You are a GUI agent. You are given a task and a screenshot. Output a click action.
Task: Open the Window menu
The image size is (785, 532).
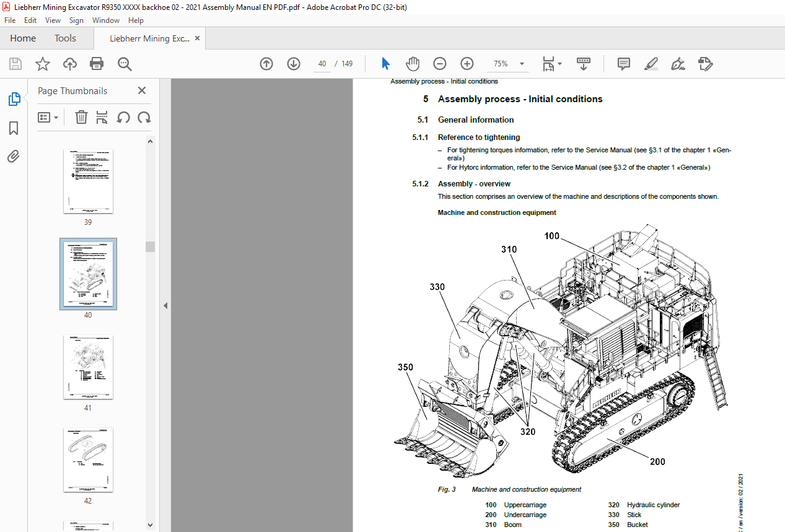tap(106, 20)
